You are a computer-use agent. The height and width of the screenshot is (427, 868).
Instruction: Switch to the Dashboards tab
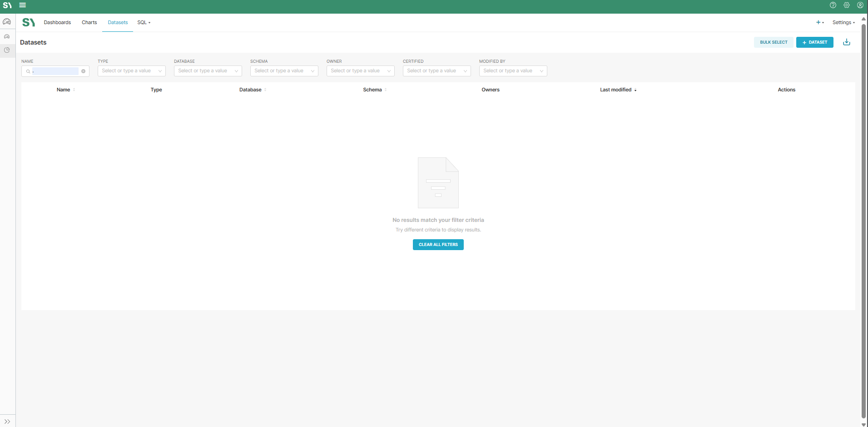[x=57, y=22]
